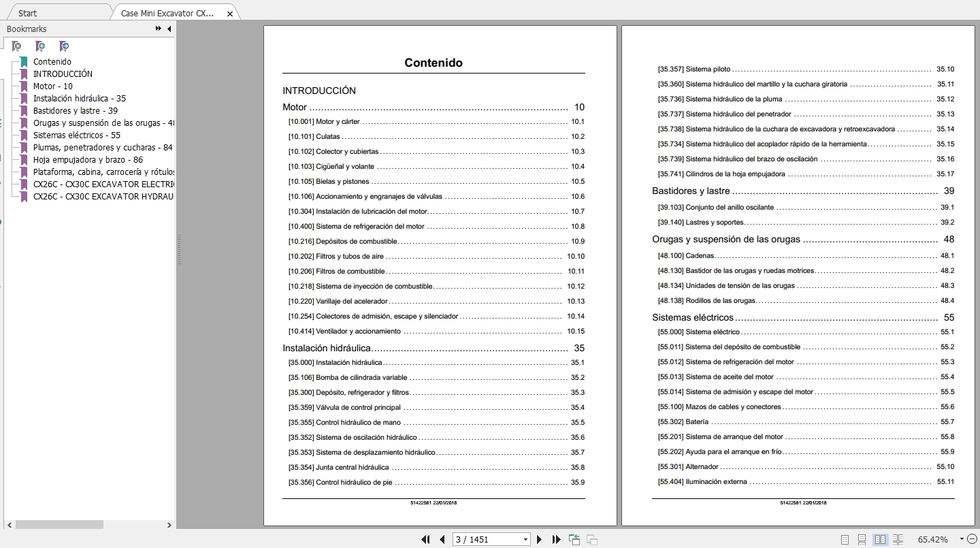Zoom out with the minus button
The width and height of the screenshot is (980, 548).
tap(971, 539)
